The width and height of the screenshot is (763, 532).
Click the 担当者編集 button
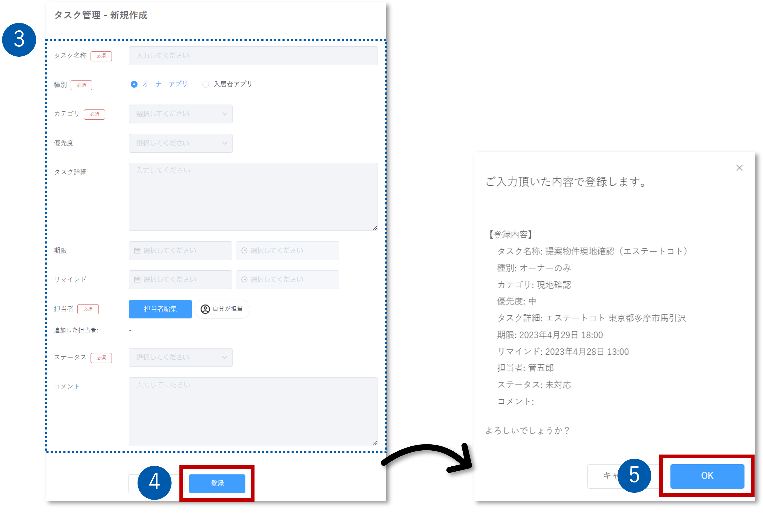(160, 309)
